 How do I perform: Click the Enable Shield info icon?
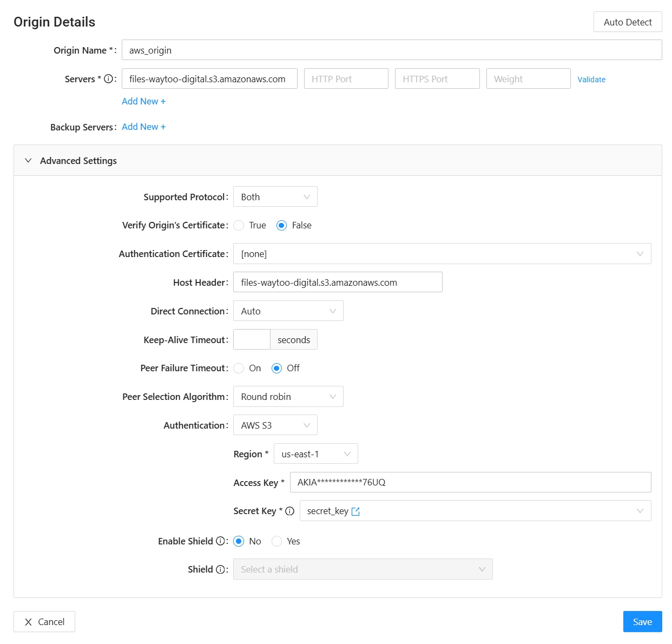point(220,541)
